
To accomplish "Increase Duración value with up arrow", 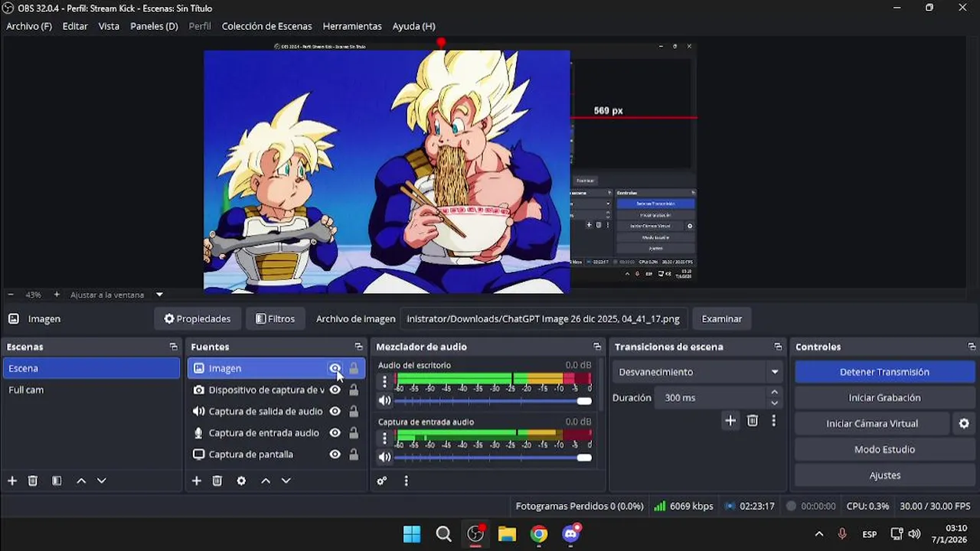I will pyautogui.click(x=774, y=393).
